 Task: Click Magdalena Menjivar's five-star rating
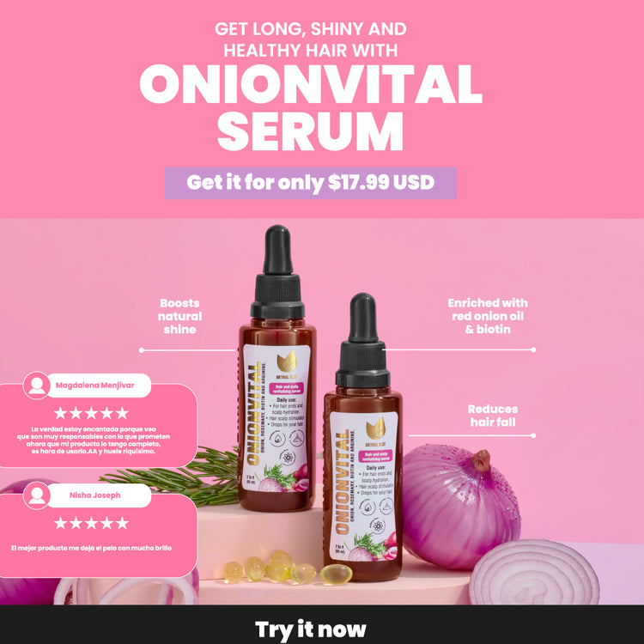91,413
